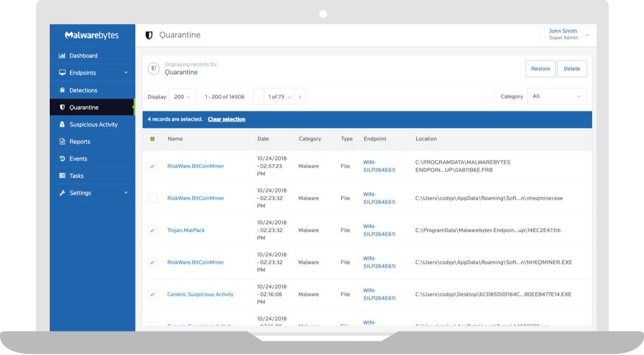Click the Endpoints monitor icon
Screen dimensions: 644x355
tap(62, 73)
